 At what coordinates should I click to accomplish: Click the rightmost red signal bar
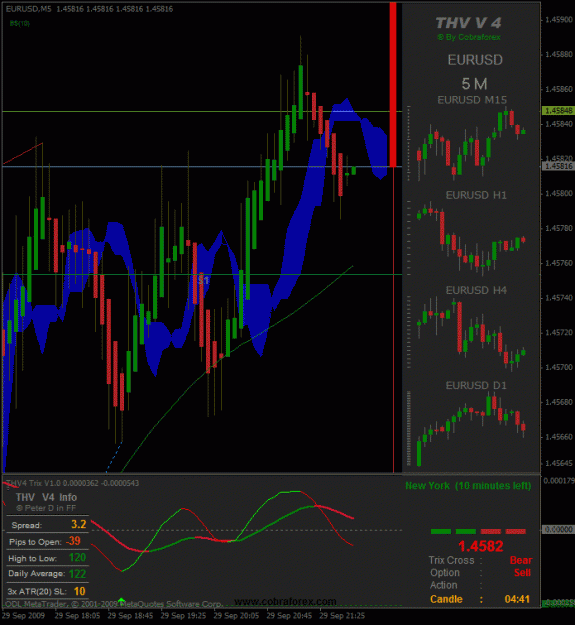(x=516, y=531)
